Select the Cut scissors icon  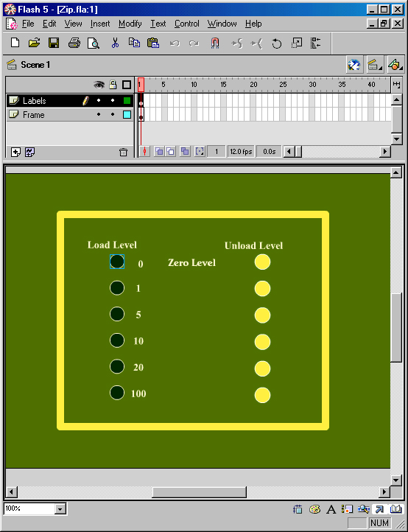click(x=115, y=43)
